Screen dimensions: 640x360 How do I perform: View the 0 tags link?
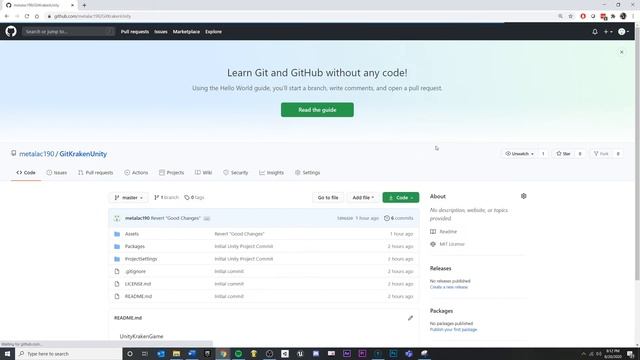coord(194,198)
